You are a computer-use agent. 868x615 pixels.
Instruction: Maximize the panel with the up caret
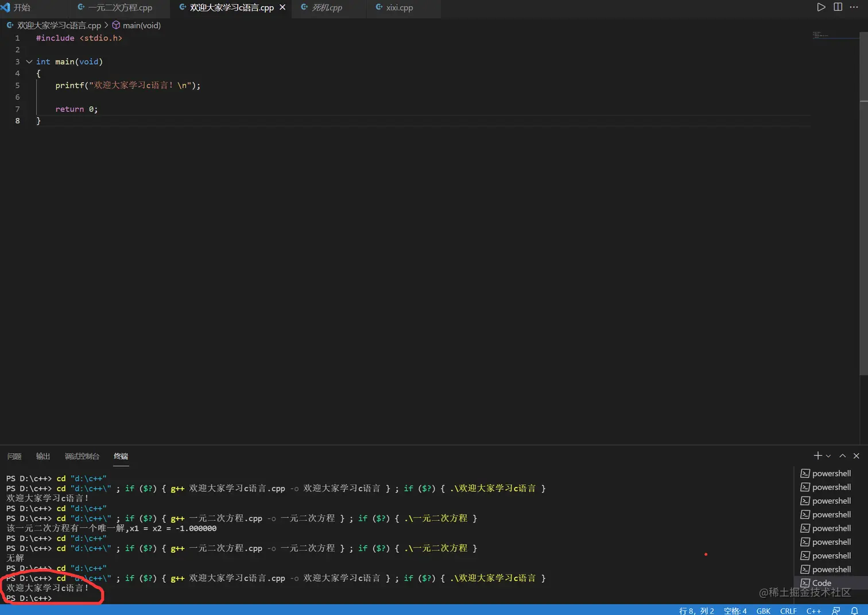(x=843, y=456)
